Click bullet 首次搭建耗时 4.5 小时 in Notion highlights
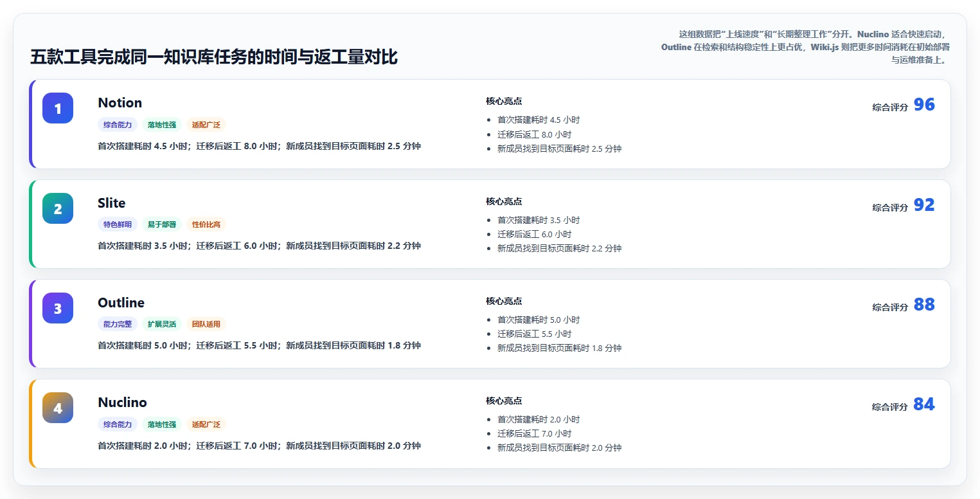 (539, 120)
